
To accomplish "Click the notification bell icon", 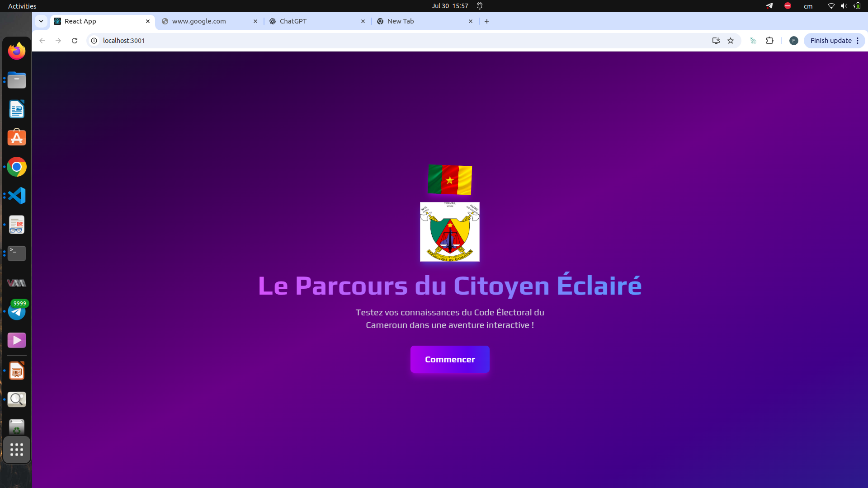I will [480, 6].
